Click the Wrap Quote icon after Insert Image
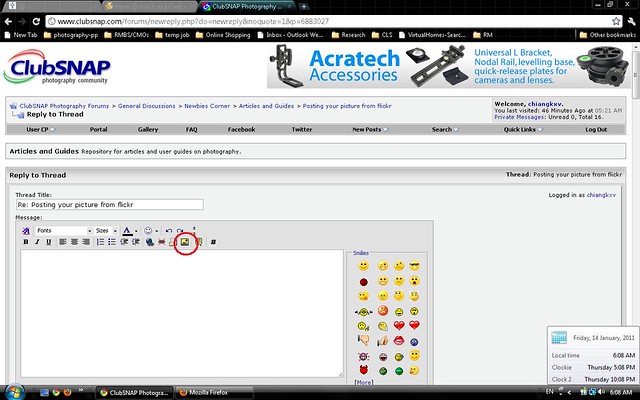 pyautogui.click(x=198, y=242)
